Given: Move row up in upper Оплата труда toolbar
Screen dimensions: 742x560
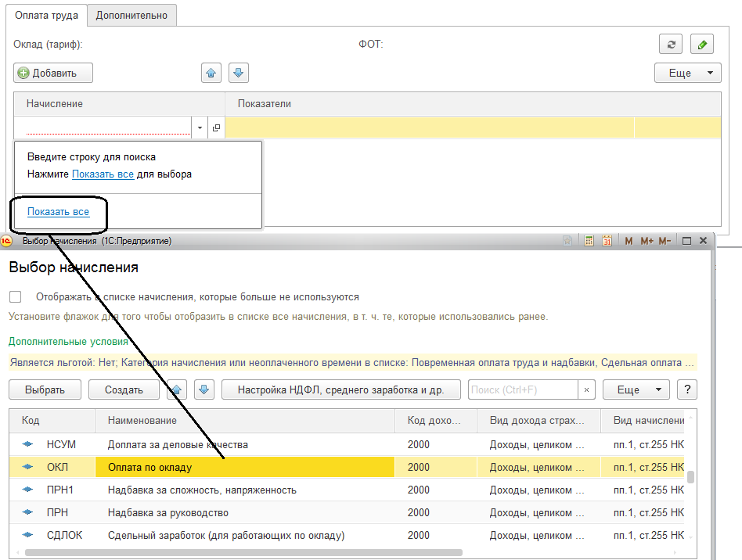Looking at the screenshot, I should click(211, 73).
